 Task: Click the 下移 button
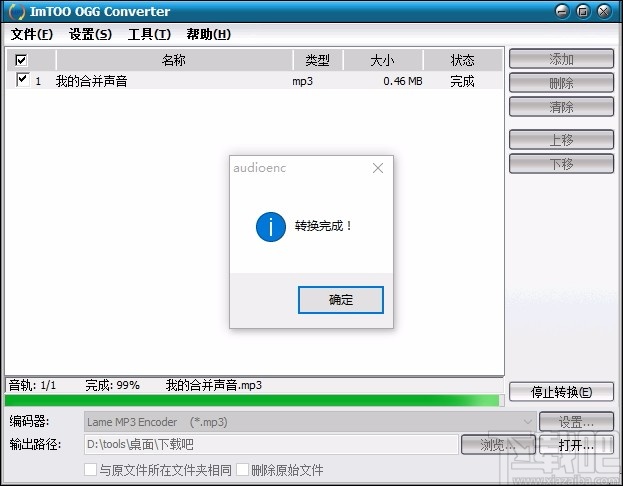pos(561,163)
